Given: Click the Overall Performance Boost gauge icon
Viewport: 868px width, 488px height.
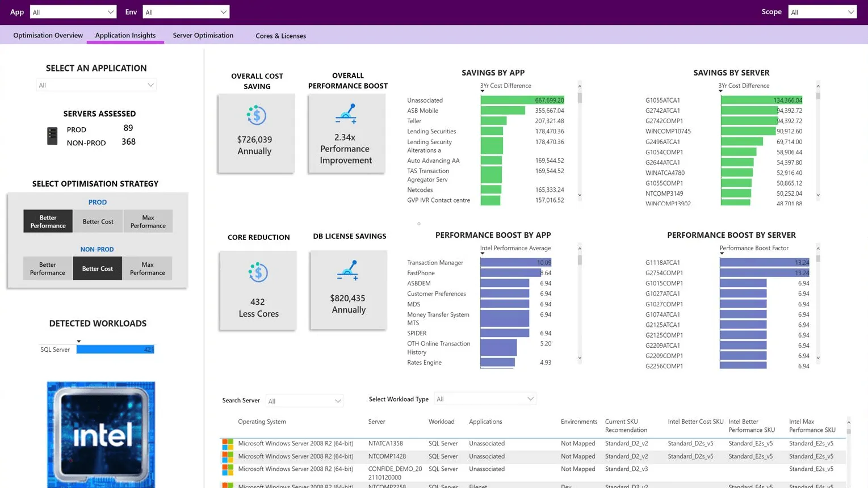Looking at the screenshot, I should (346, 113).
